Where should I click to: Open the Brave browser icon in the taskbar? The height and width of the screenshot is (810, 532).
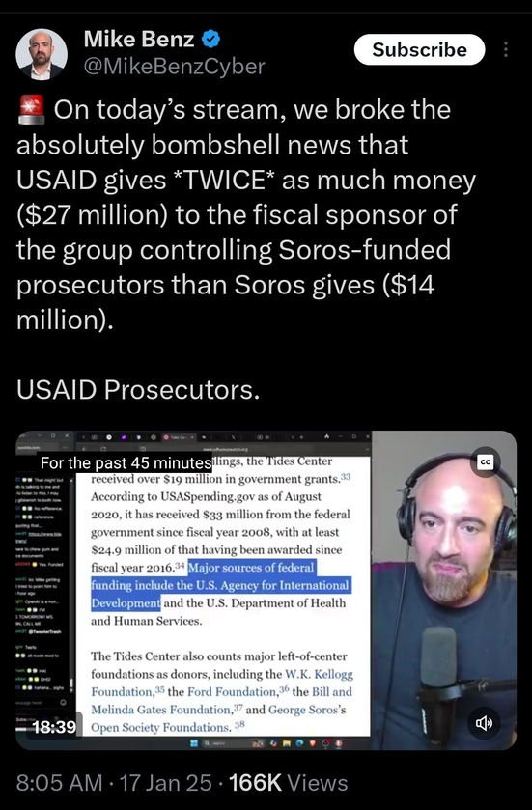click(x=313, y=743)
